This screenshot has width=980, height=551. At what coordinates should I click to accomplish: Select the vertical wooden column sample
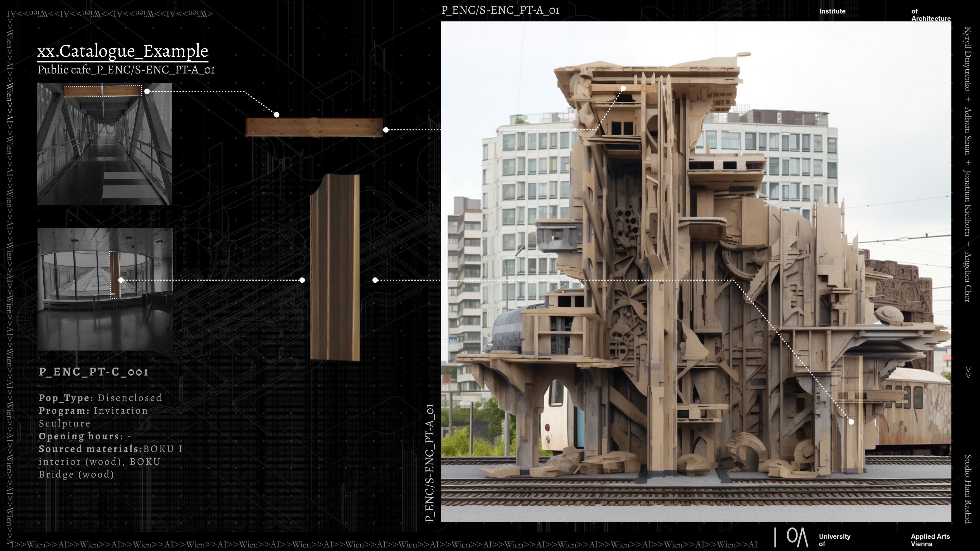click(335, 267)
